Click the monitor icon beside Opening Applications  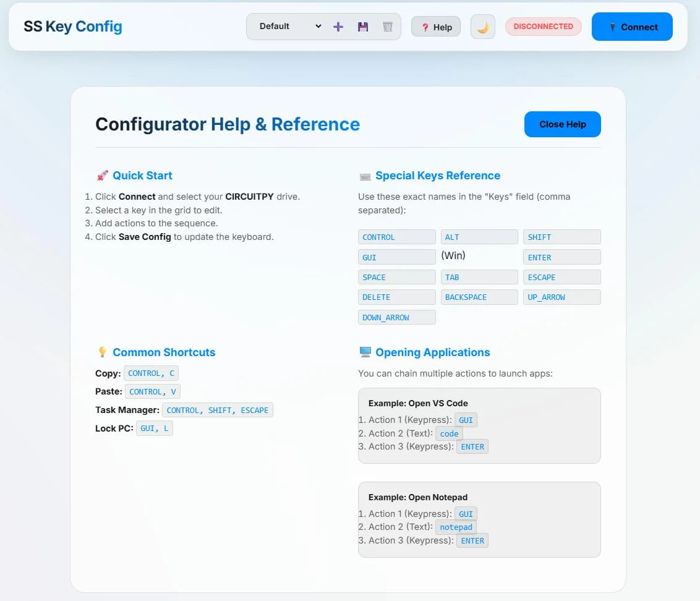point(365,352)
